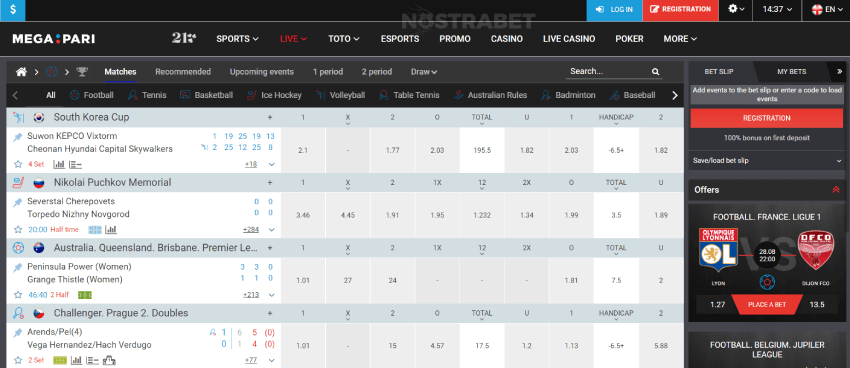
Task: Click the LOG IN button
Action: click(614, 10)
